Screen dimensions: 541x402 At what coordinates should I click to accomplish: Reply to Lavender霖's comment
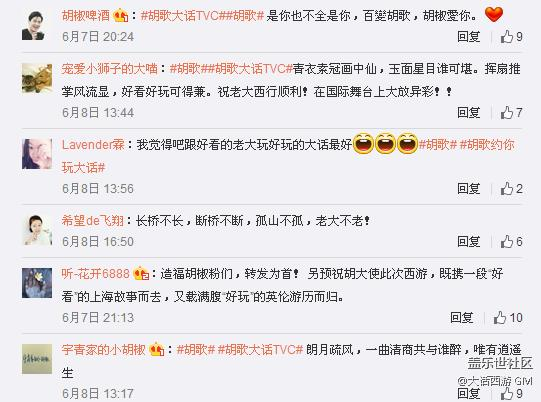coord(469,188)
